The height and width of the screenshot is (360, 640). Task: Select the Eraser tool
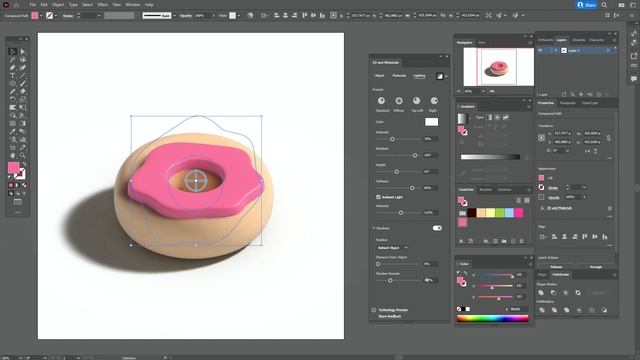click(x=23, y=92)
